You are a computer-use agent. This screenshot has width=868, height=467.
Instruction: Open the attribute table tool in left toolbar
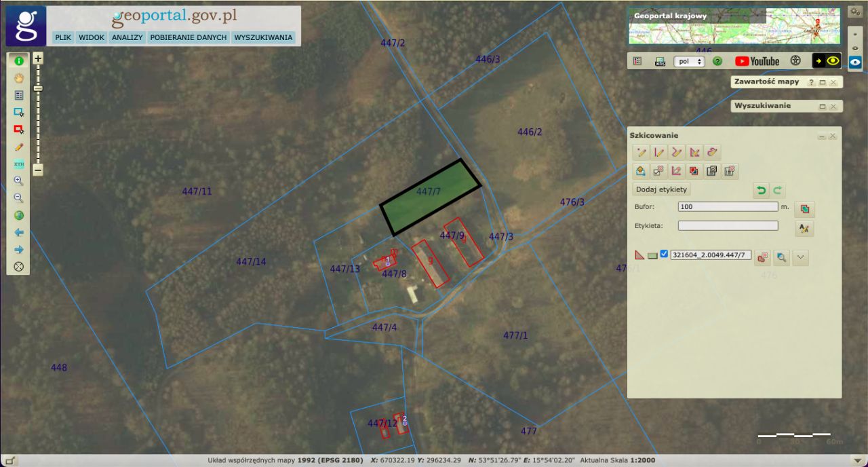tap(19, 96)
